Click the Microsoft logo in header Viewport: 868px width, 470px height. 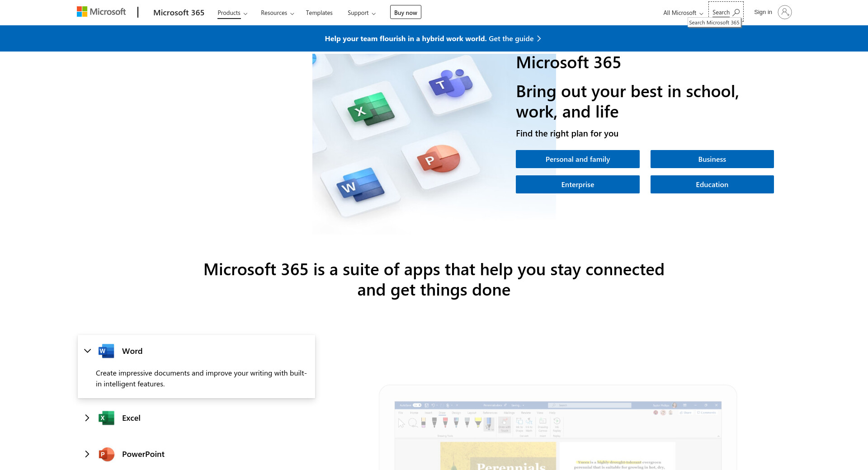[x=101, y=12]
